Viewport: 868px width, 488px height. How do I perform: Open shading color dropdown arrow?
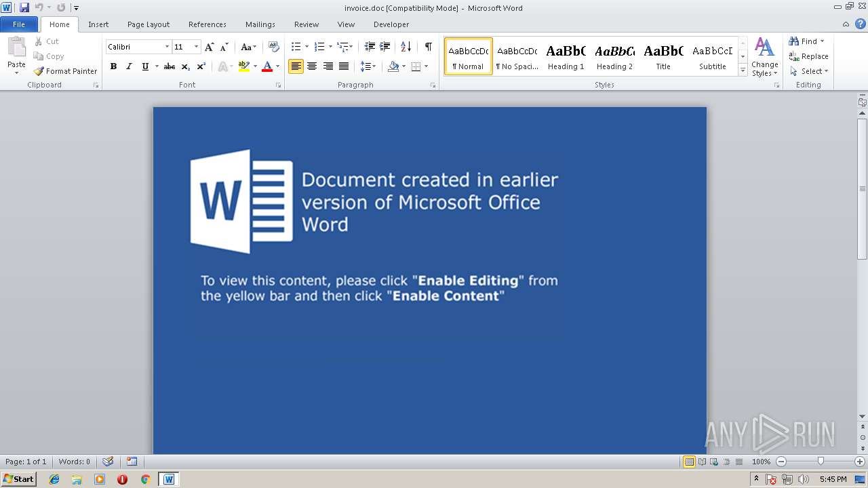click(403, 66)
